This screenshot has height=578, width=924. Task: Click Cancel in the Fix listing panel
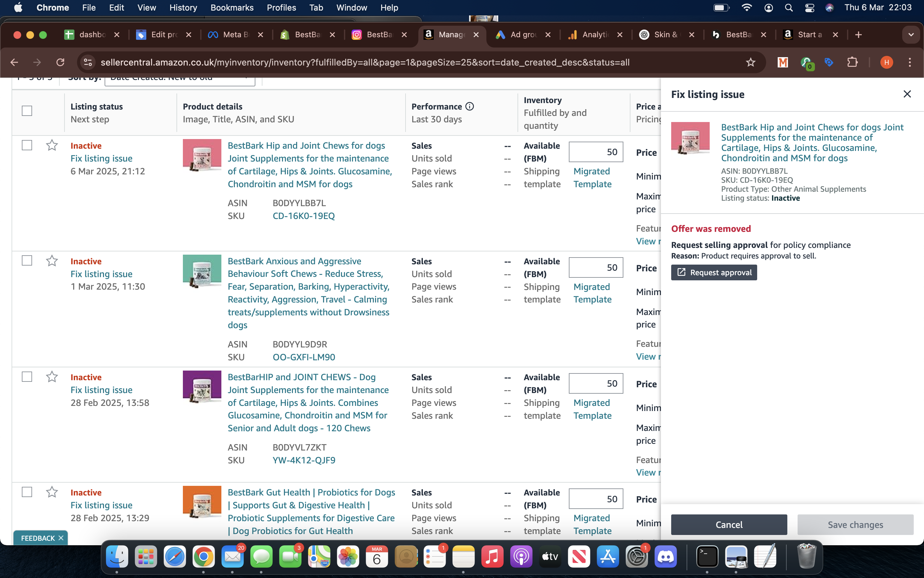tap(729, 524)
